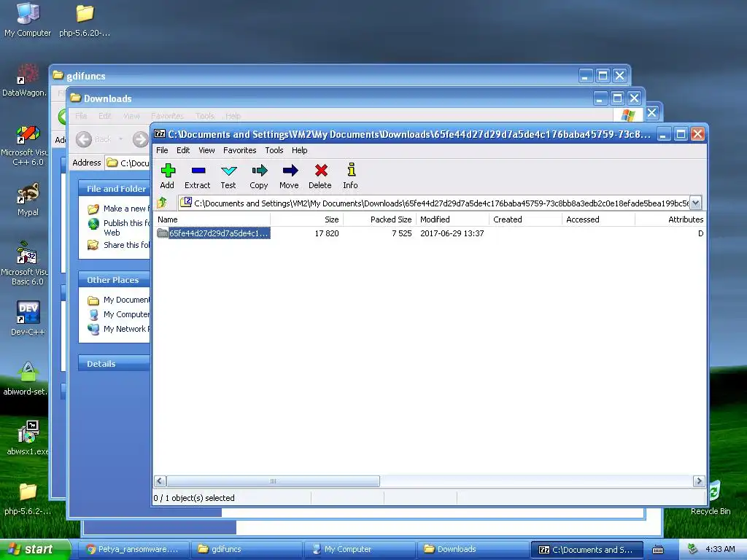Click the Downloads window address field
The width and height of the screenshot is (747, 560).
[x=127, y=163]
